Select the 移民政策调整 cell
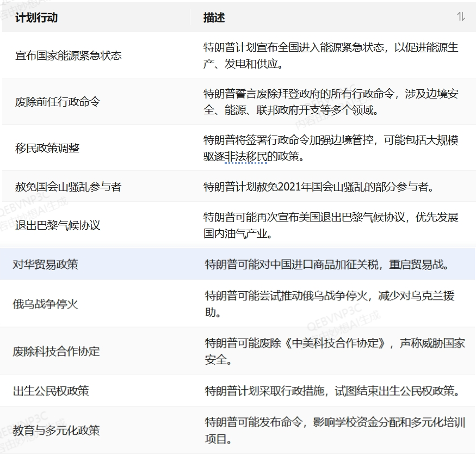This screenshot has width=476, height=455. click(47, 148)
